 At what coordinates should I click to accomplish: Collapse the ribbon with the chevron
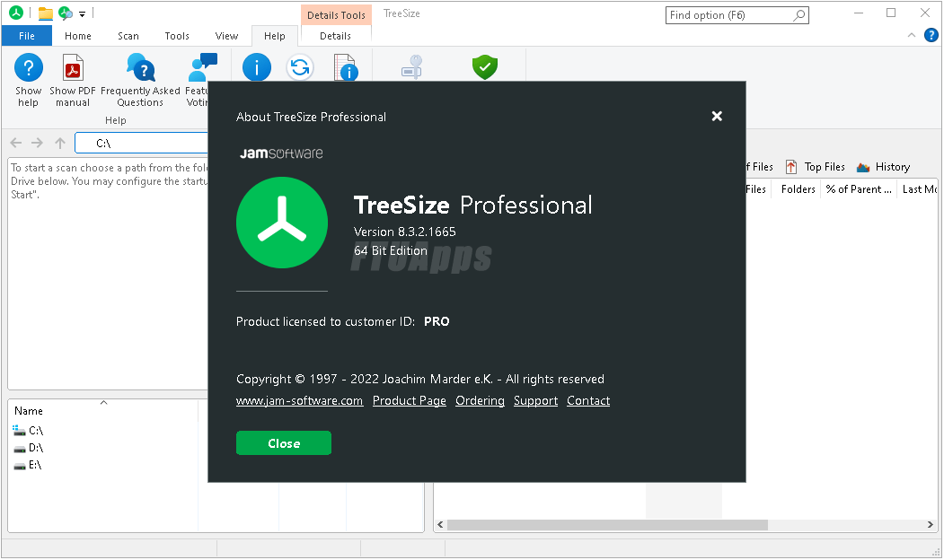click(x=912, y=36)
